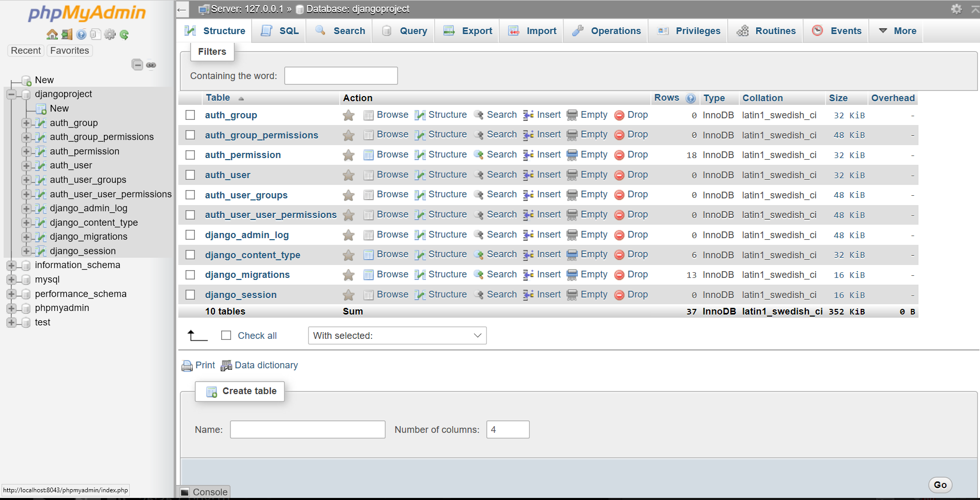
Task: Open the With selected dropdown
Action: point(397,336)
